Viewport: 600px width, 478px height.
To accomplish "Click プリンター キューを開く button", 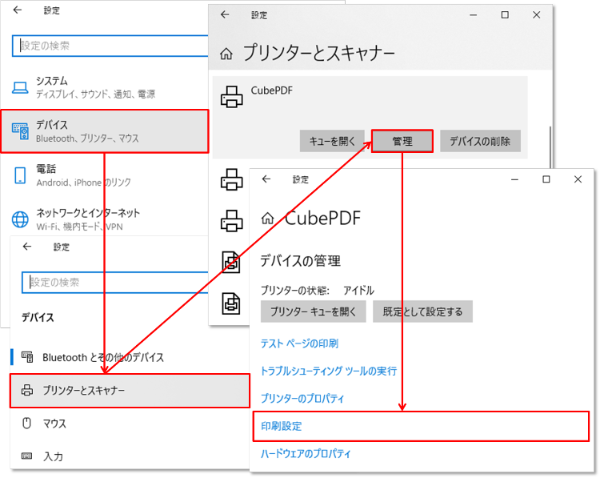I will click(x=313, y=312).
